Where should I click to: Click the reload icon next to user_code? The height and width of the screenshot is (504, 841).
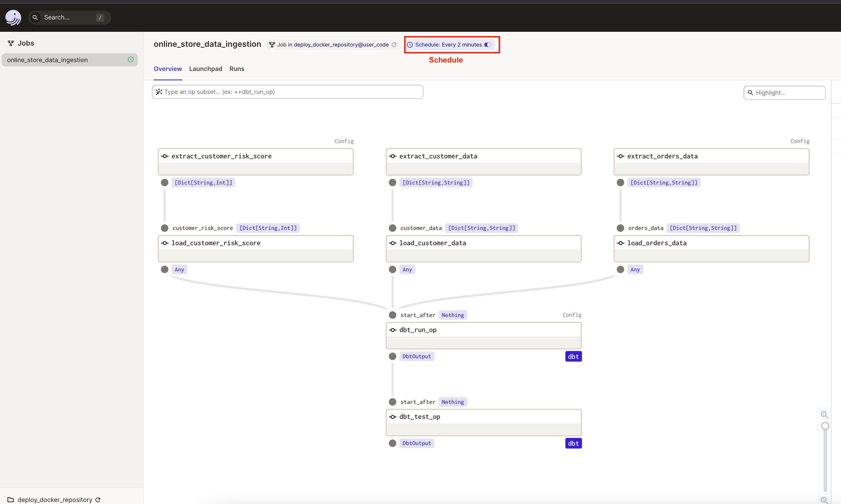[394, 45]
